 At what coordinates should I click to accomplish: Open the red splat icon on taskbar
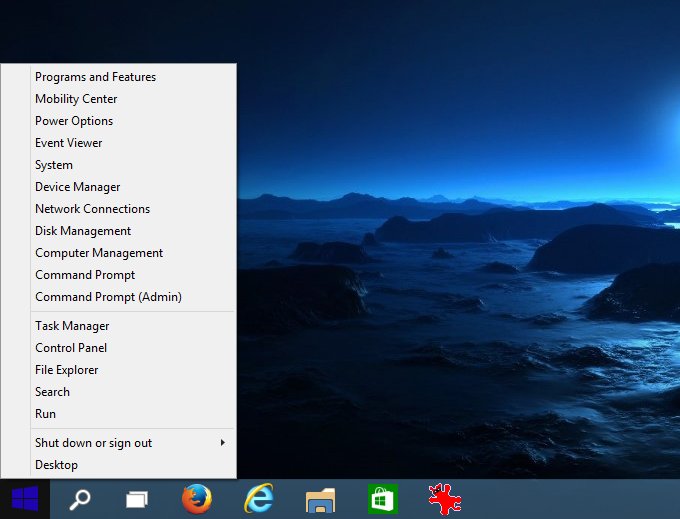coord(445,499)
